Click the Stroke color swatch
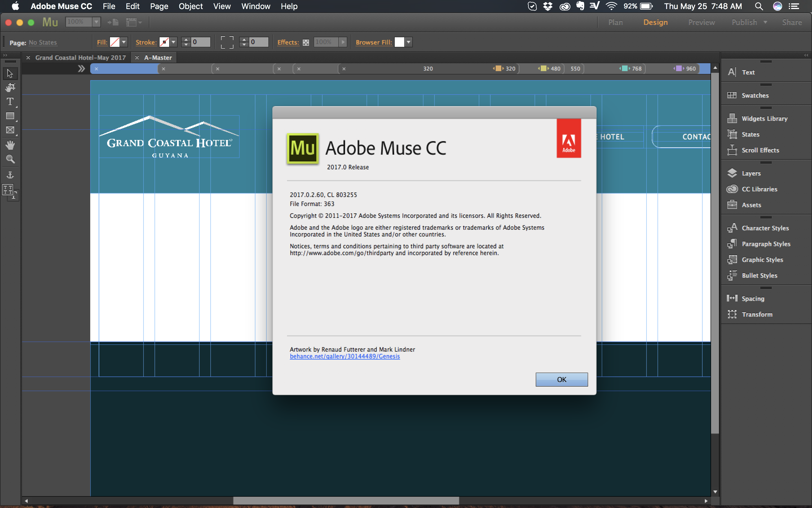The image size is (812, 508). click(x=164, y=42)
